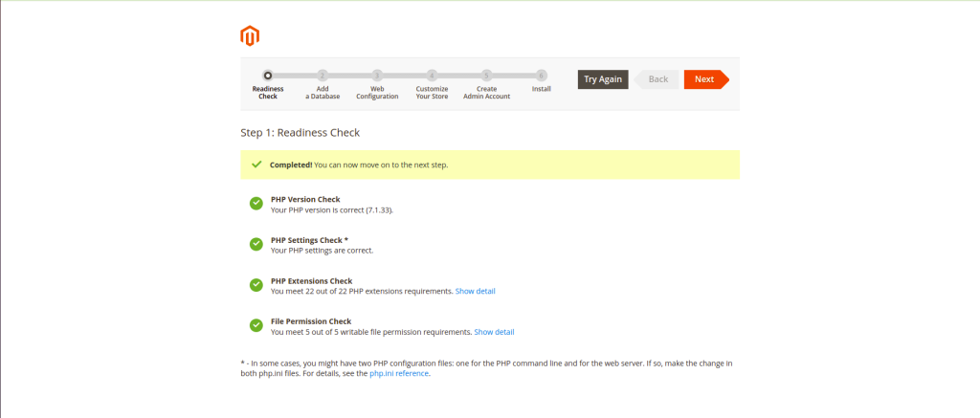Click the Magento logo icon
The image size is (980, 418).
pyautogui.click(x=250, y=36)
